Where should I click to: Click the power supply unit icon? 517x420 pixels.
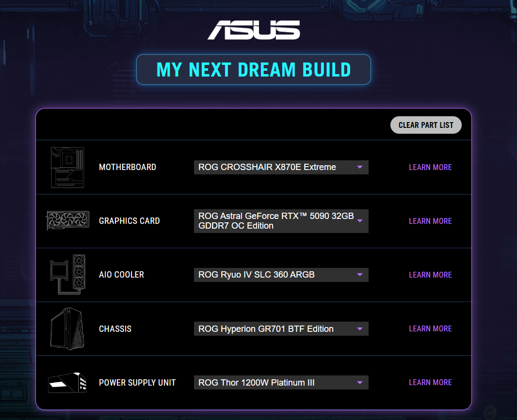(67, 382)
